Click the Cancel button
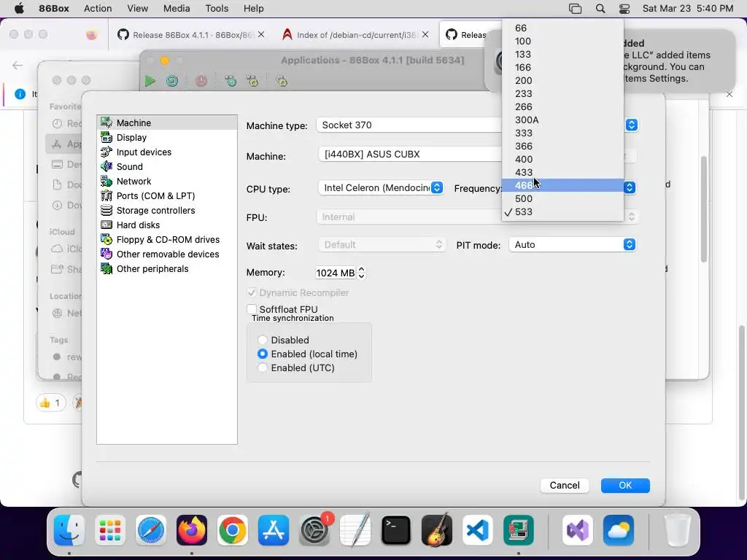Image resolution: width=747 pixels, height=560 pixels. (565, 485)
